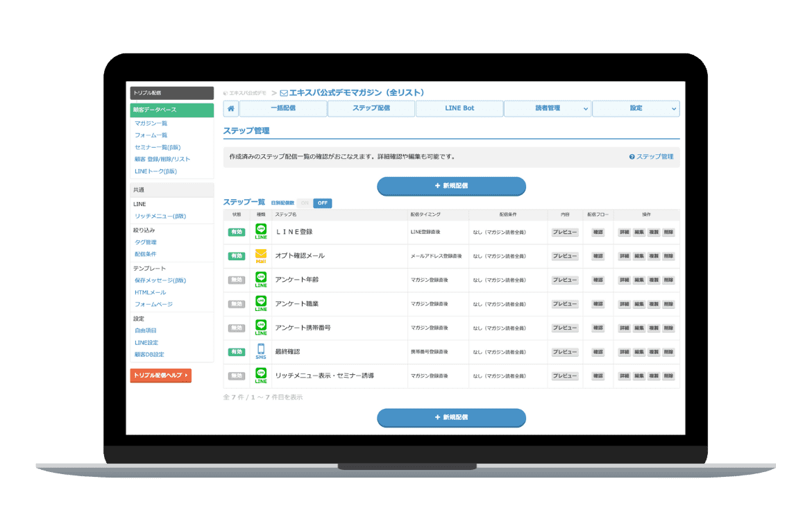
Task: Open 配信条件 sidebar link
Action: click(x=146, y=254)
